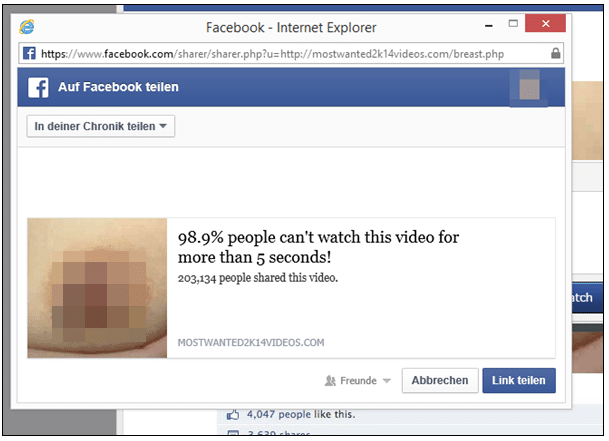
Task: Click '203,134 people shared this video.' text
Action: pos(258,278)
